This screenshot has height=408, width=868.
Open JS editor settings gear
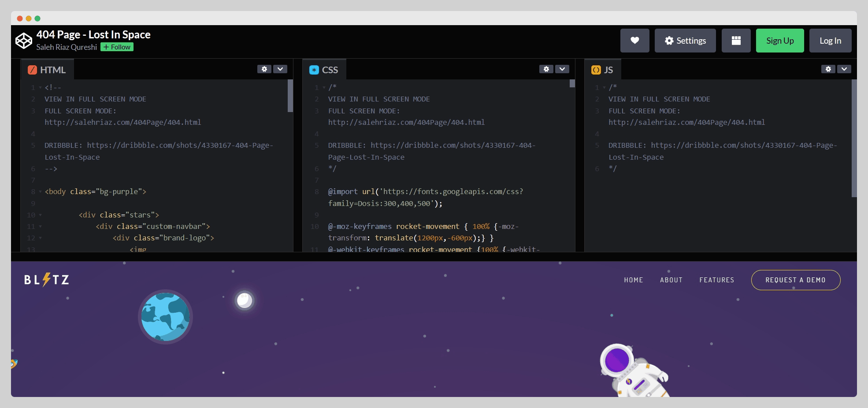click(828, 69)
